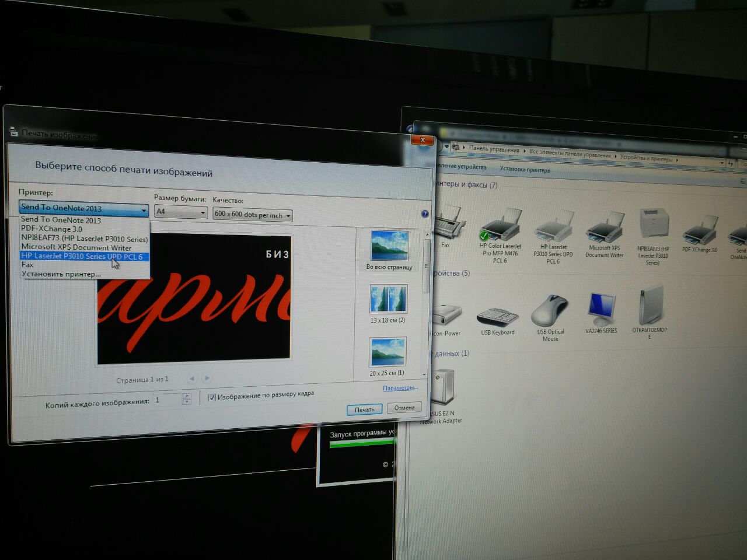Decrease copies with stepper down arrow
Image resolution: width=747 pixels, height=560 pixels.
tap(187, 402)
